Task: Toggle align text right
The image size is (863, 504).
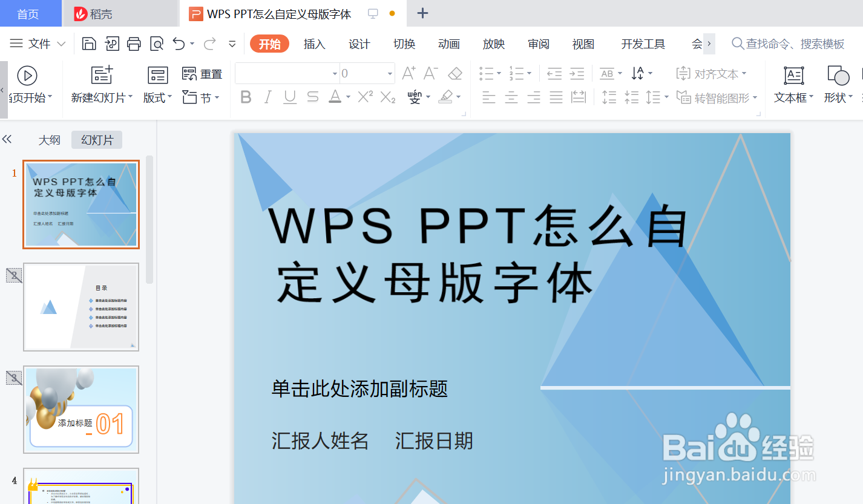Action: point(534,97)
